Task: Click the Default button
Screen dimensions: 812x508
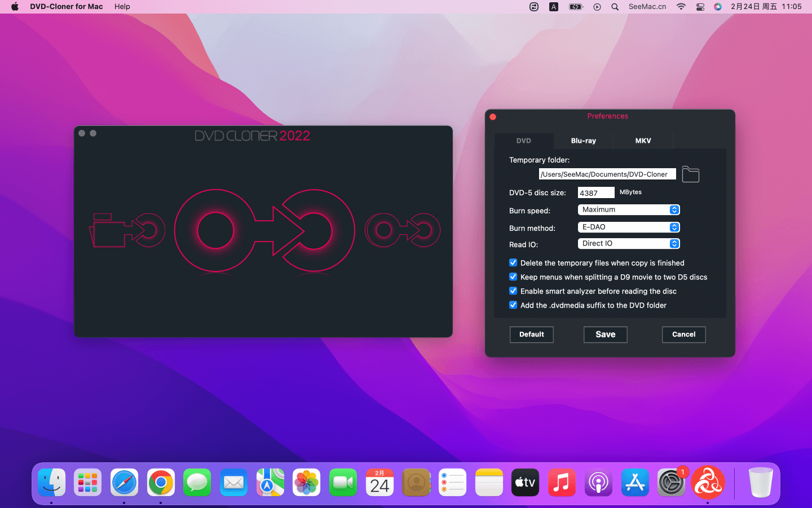Action: pyautogui.click(x=531, y=335)
